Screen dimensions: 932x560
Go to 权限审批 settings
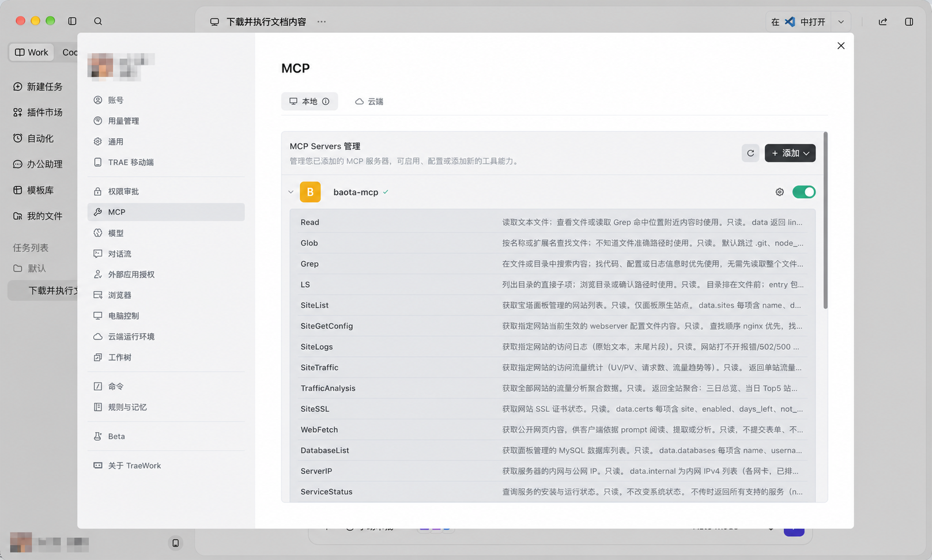[166, 191]
